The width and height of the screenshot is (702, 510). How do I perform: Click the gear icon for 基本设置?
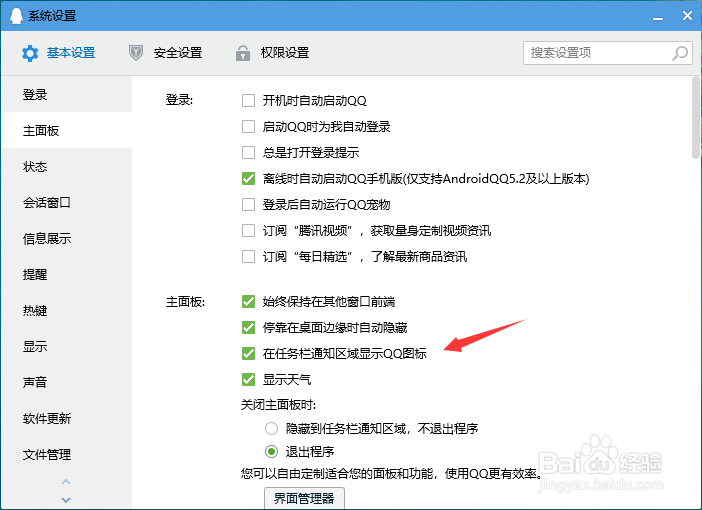coord(30,53)
